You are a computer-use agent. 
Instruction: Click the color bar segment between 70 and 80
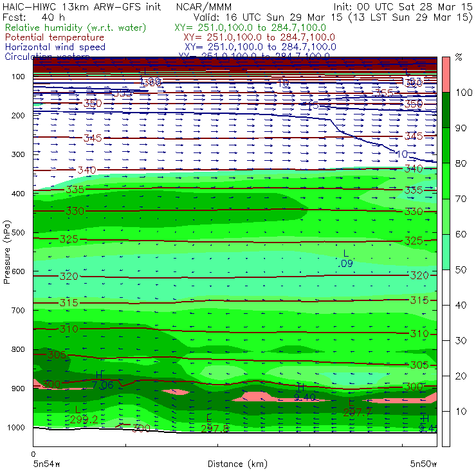click(446, 181)
